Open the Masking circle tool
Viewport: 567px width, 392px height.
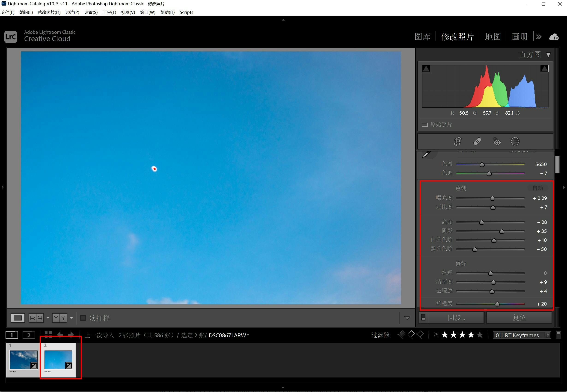point(515,142)
